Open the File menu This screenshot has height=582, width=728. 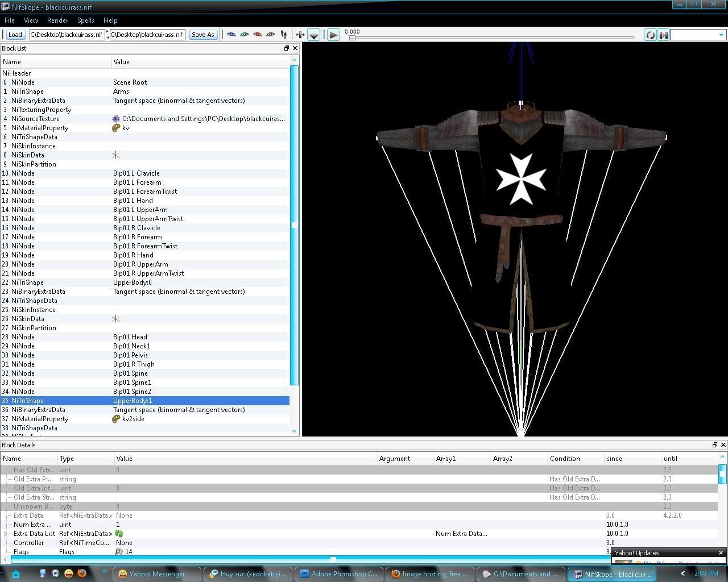coord(10,20)
